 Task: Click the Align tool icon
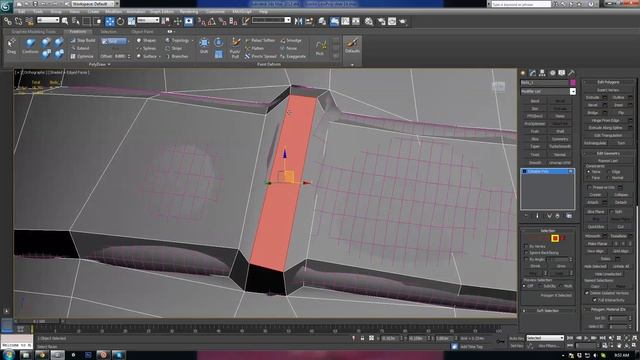(x=309, y=21)
